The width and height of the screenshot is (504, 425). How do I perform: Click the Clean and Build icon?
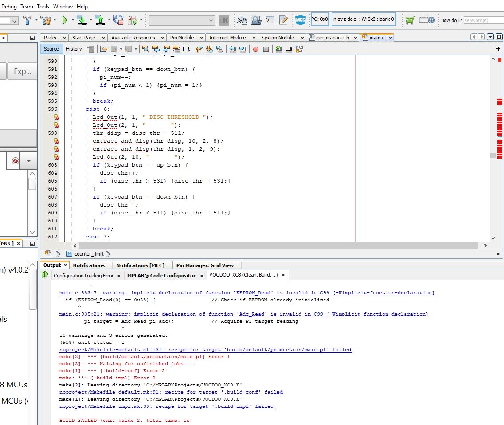pos(46,20)
